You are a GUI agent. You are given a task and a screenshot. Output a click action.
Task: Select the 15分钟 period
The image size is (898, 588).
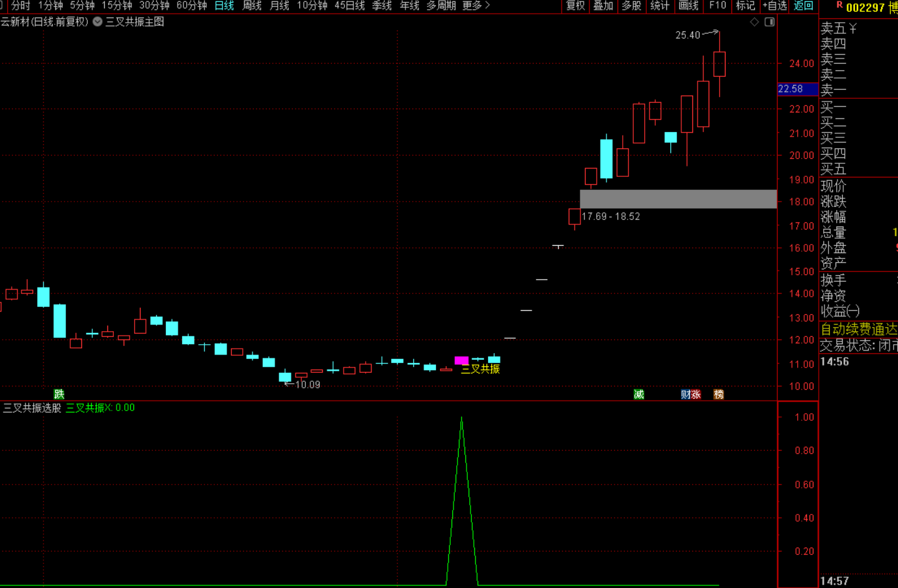coord(116,6)
